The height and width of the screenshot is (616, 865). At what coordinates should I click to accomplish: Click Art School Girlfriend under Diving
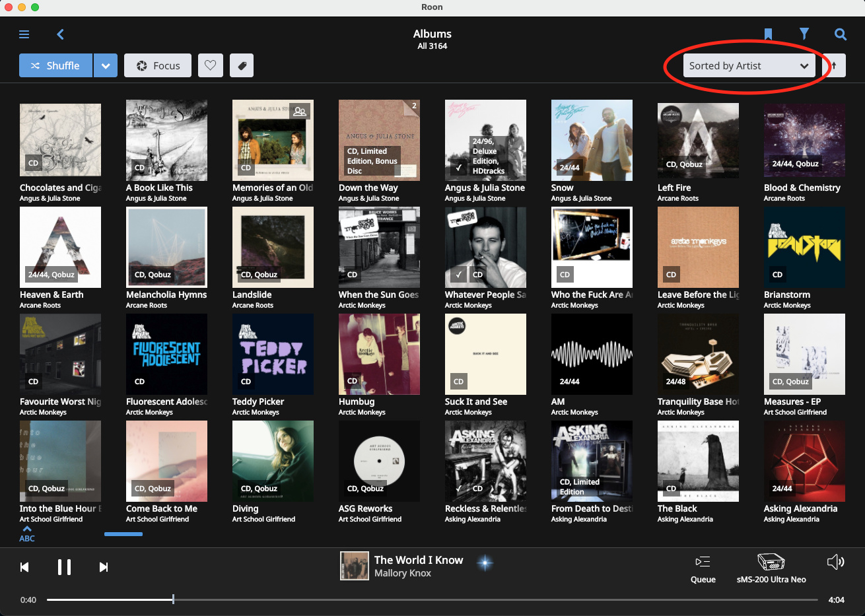[x=263, y=519]
